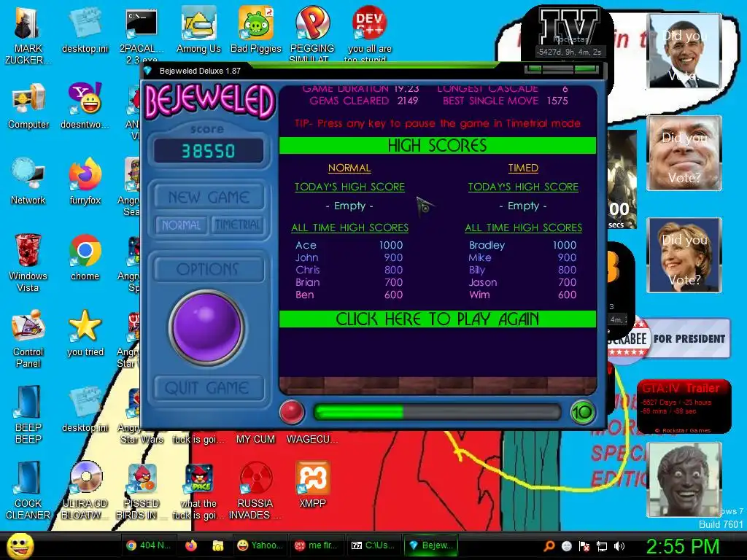747x560 pixels.
Task: Open the Bejeweled OPTIONS button
Action: click(209, 270)
